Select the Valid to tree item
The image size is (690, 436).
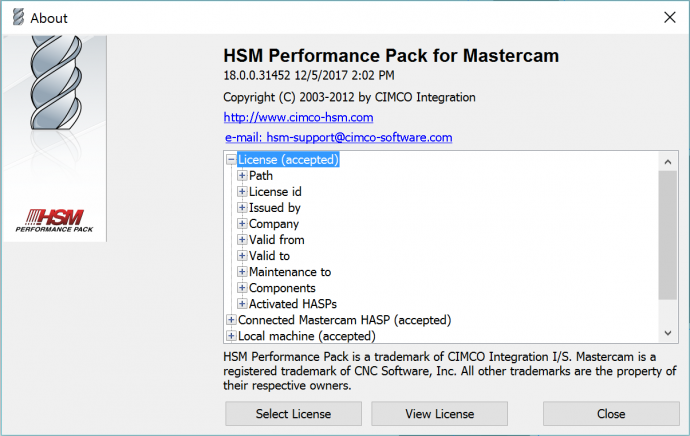pos(269,256)
